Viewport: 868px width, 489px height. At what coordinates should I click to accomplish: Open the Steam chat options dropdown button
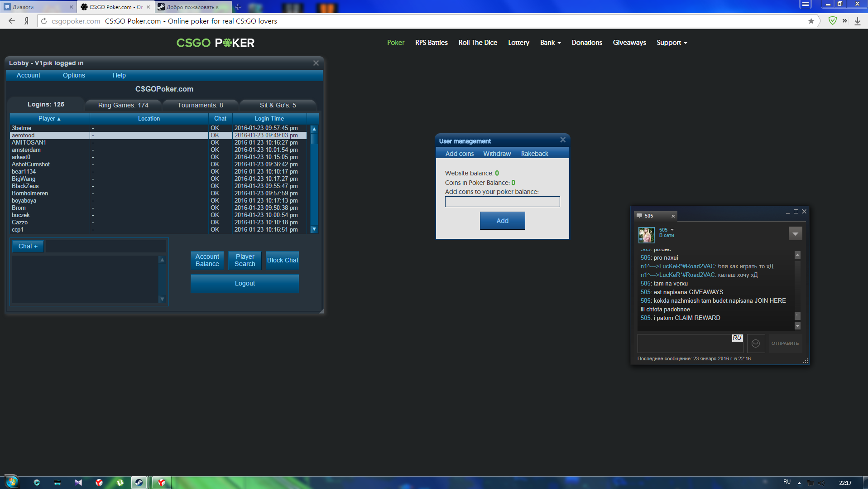coord(795,234)
